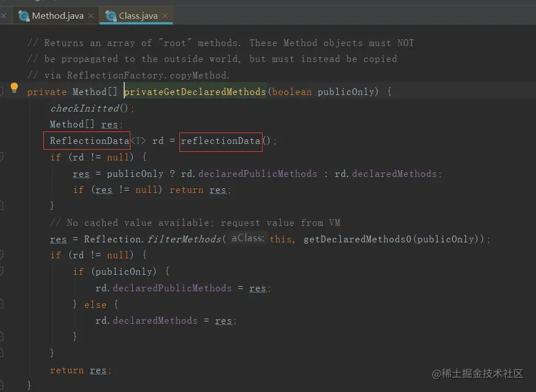Viewport: 536px width, 392px height.
Task: Click declaredPublicMethods in the ternary expression line
Action: point(257,174)
